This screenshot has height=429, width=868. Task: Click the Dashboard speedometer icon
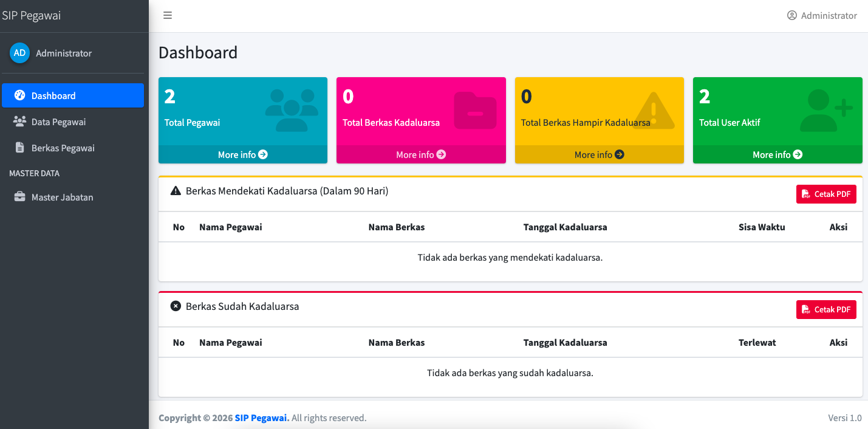point(19,95)
